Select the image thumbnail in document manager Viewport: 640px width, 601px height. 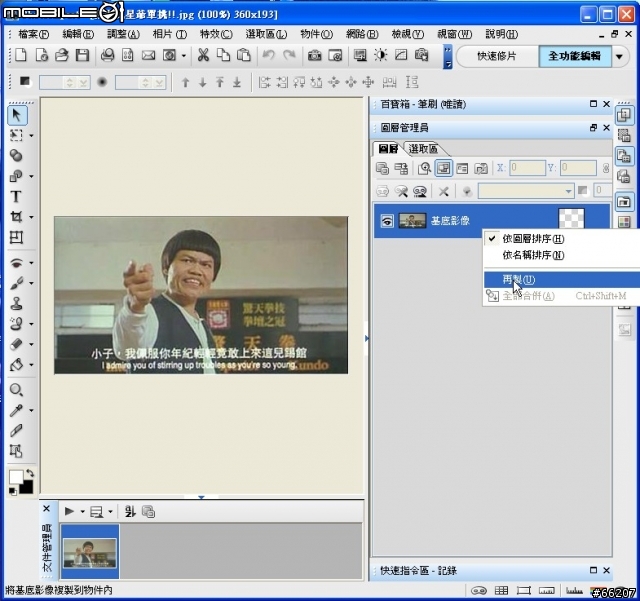90,551
